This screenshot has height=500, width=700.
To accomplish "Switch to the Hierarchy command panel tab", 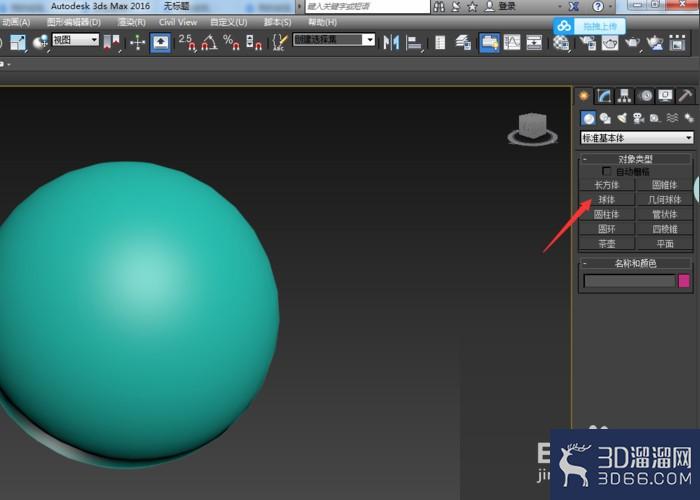I will 624,96.
